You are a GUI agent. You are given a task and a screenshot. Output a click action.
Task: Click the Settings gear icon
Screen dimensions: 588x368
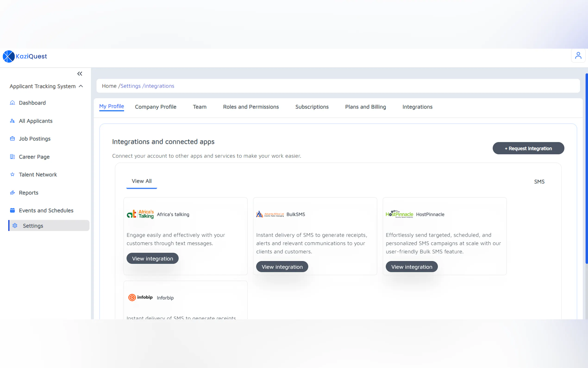(15, 226)
